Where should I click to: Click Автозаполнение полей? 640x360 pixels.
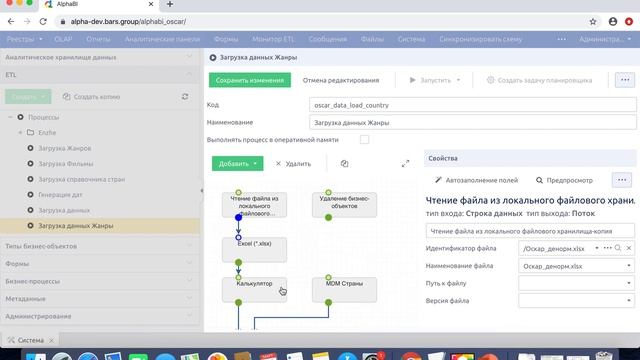476,180
